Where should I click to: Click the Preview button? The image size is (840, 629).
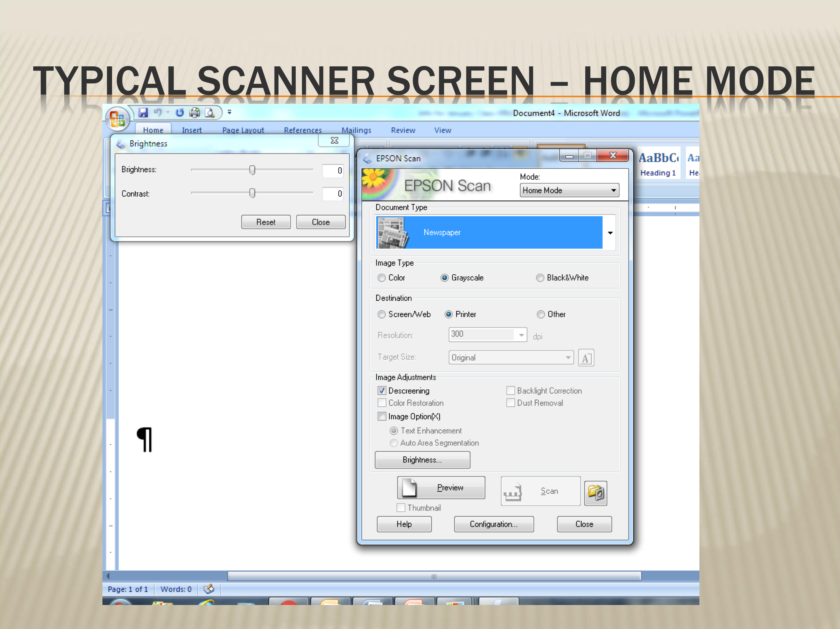[441, 487]
